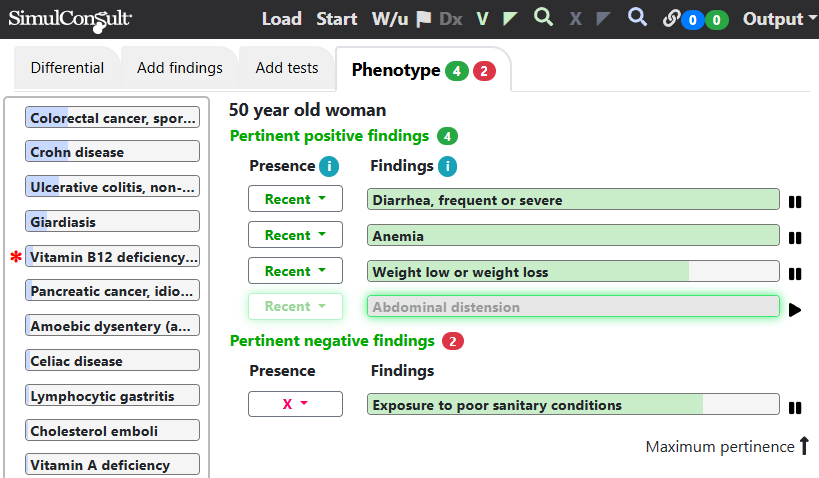819x478 pixels.
Task: Open the Output dropdown menu
Action: [780, 19]
